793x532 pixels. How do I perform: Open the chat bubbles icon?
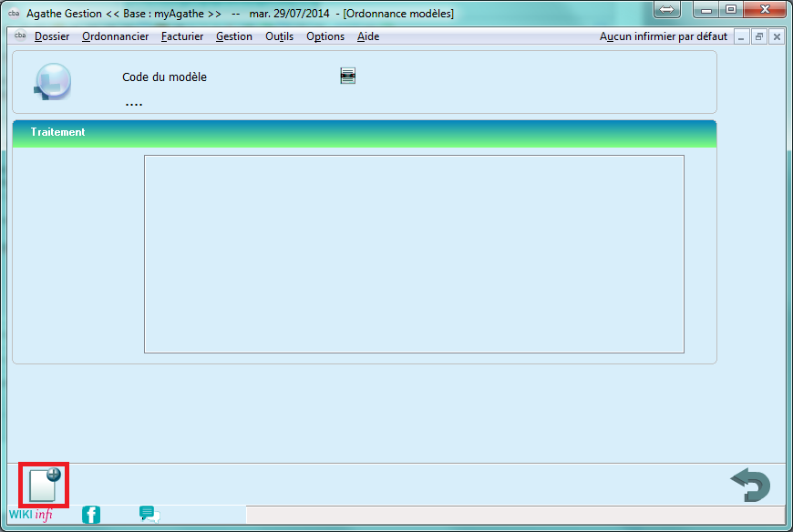pos(149,515)
